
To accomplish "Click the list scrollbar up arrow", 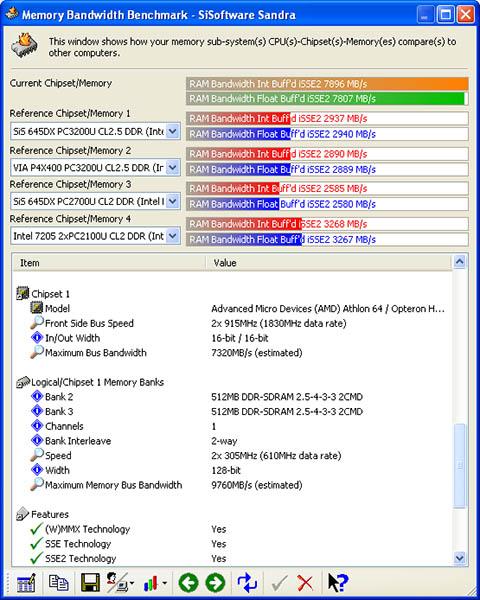I will tap(459, 262).
